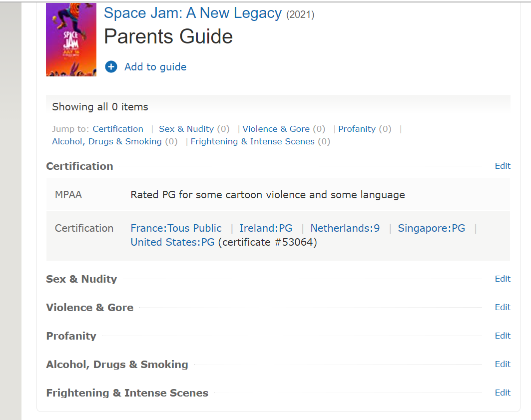The width and height of the screenshot is (531, 420).
Task: Open the United States:PG certification link
Action: 172,242
